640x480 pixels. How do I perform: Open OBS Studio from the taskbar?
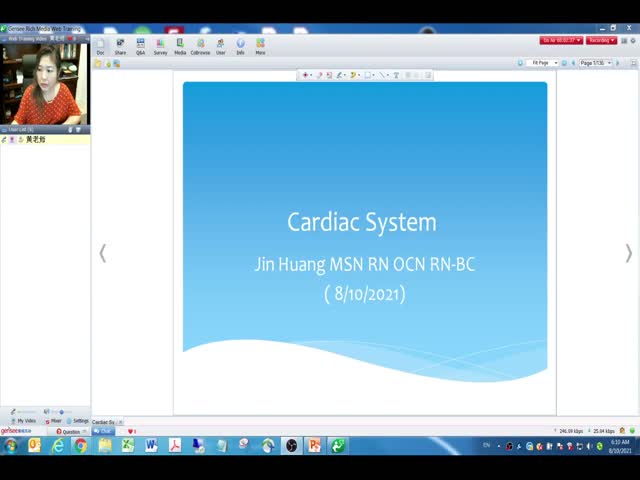(x=291, y=446)
